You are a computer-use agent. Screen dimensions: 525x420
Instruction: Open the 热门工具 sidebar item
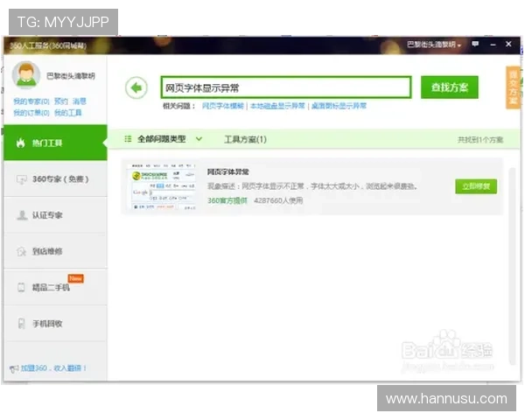pyautogui.click(x=56, y=143)
